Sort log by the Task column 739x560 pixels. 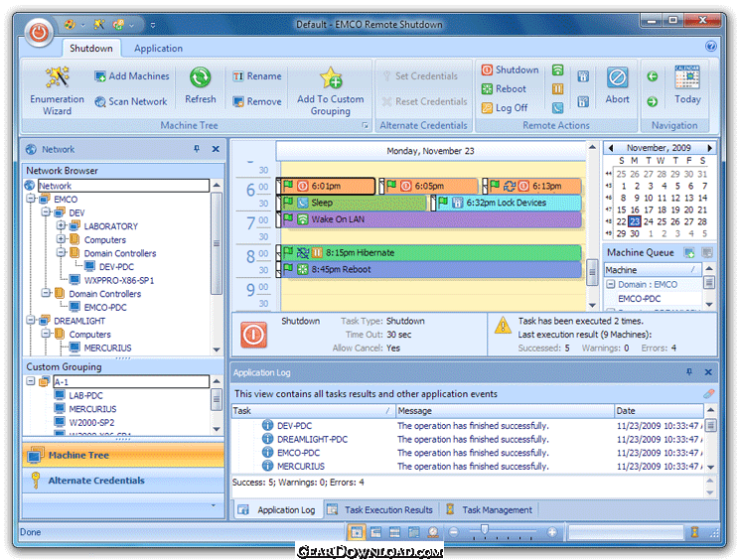(313, 411)
